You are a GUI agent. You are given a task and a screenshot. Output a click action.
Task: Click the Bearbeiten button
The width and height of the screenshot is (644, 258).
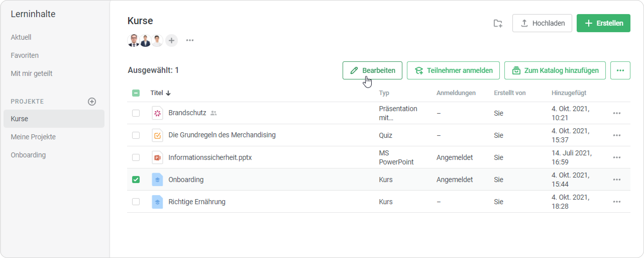(372, 70)
